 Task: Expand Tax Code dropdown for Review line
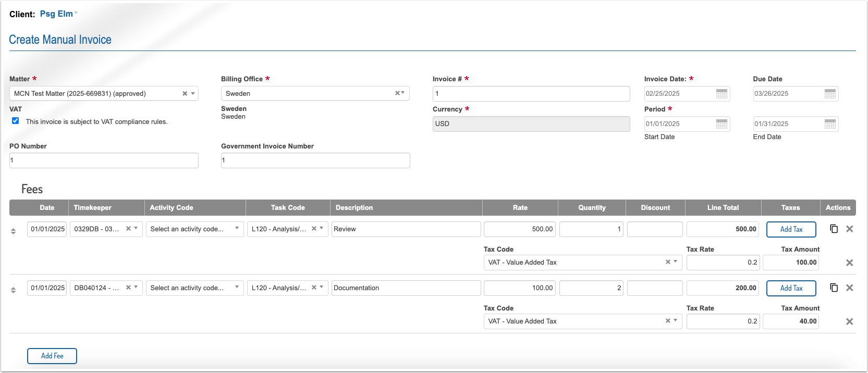point(676,262)
